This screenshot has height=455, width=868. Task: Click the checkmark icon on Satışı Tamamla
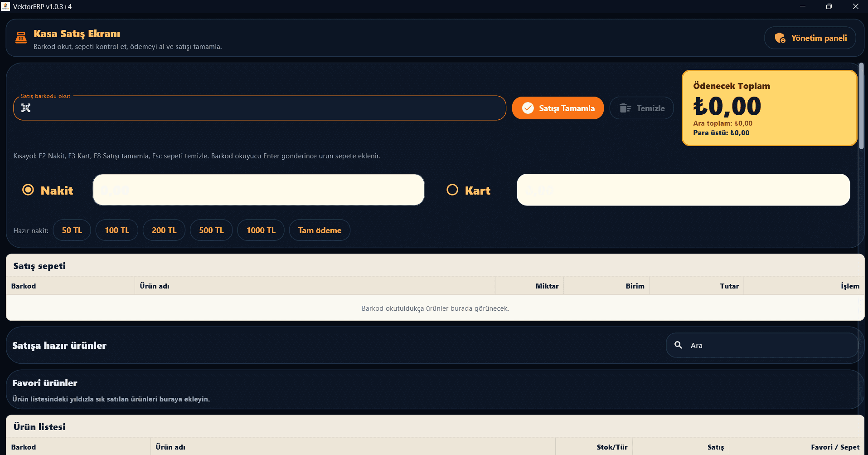(528, 108)
